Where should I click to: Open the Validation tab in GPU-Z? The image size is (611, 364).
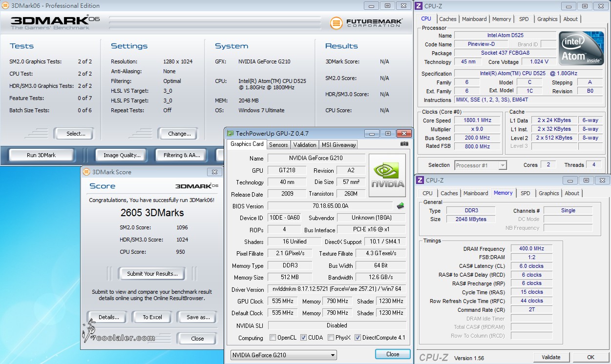click(305, 144)
